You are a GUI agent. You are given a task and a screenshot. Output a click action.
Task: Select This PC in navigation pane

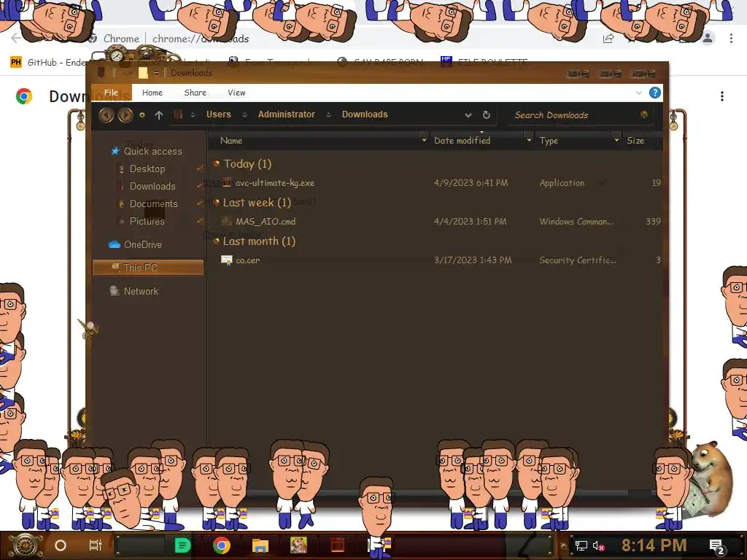[x=148, y=268]
